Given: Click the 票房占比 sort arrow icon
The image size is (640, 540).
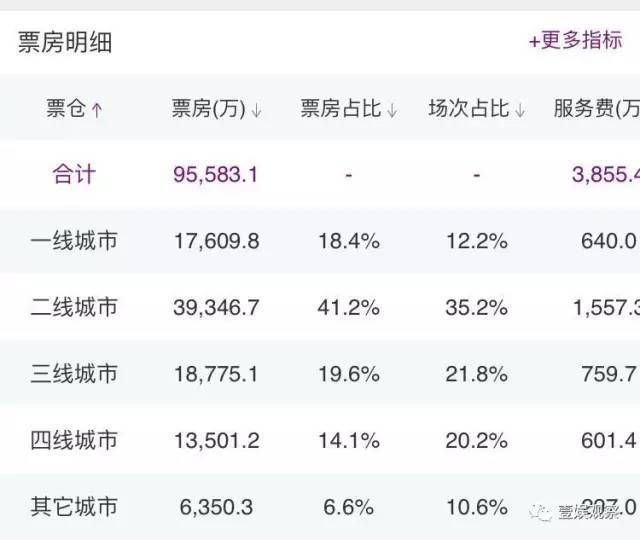Looking at the screenshot, I should [x=392, y=110].
